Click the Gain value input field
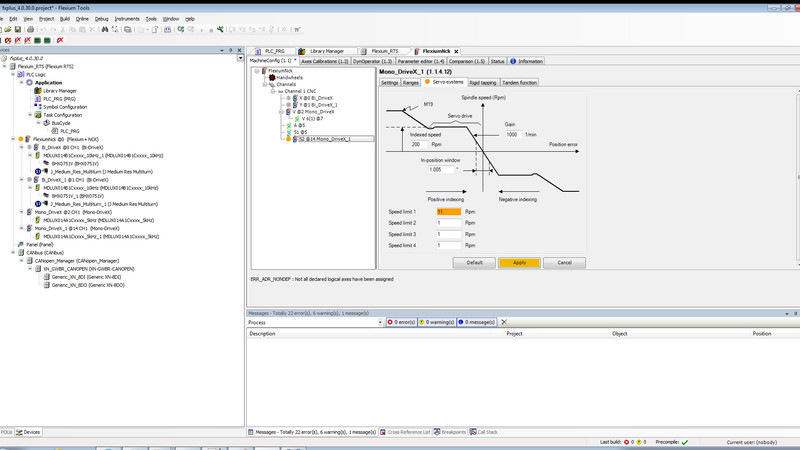The height and width of the screenshot is (450, 800). click(x=514, y=133)
